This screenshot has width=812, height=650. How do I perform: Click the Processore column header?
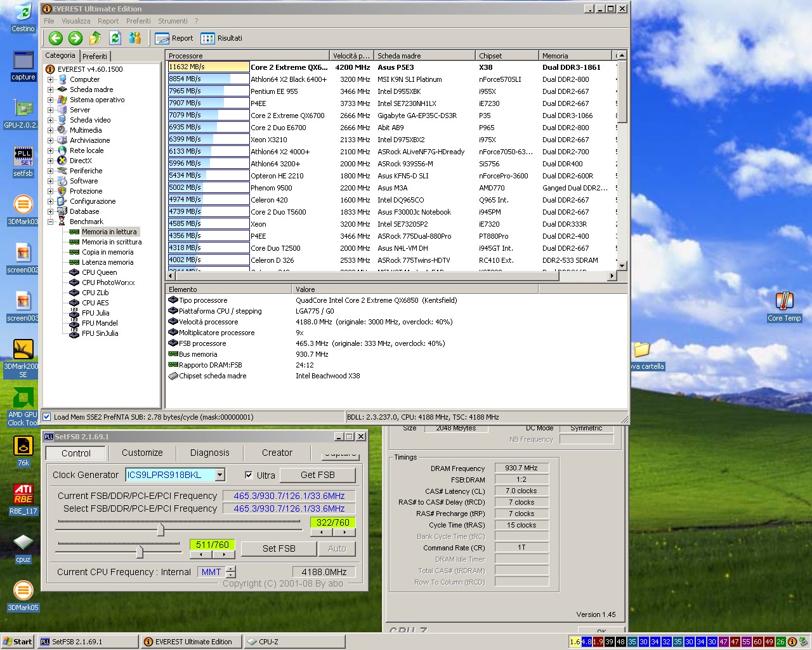(x=247, y=56)
